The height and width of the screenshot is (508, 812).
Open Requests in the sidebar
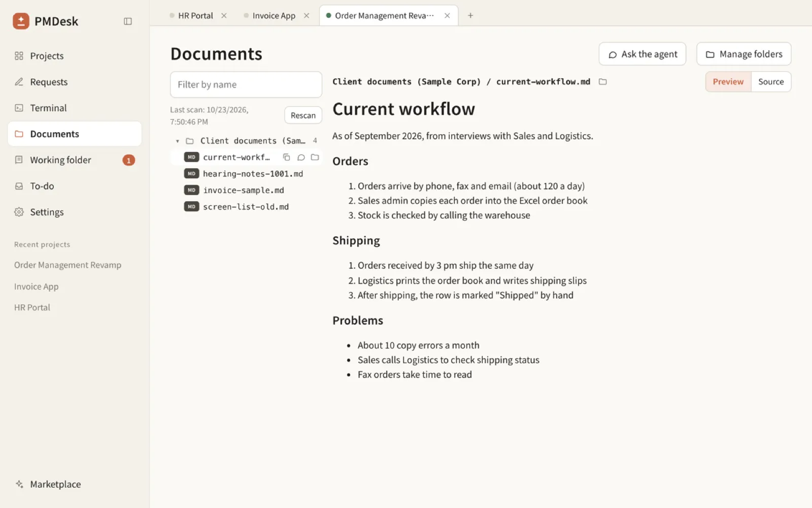coord(75,82)
